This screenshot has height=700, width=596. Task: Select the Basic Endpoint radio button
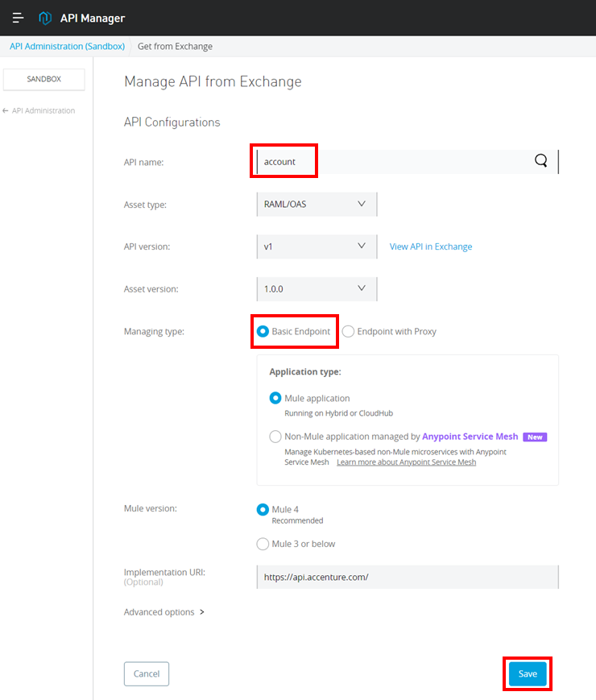coord(263,331)
